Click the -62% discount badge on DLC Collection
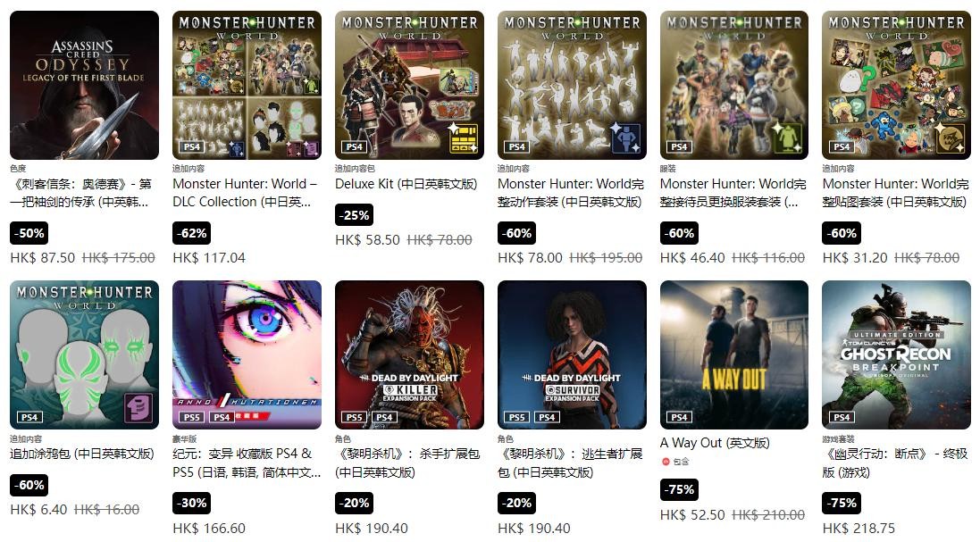980x542 pixels. click(x=191, y=234)
